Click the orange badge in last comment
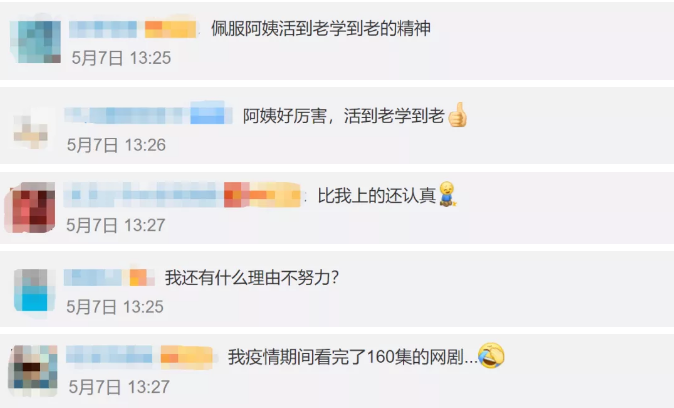Image resolution: width=674 pixels, height=408 pixels. (187, 357)
